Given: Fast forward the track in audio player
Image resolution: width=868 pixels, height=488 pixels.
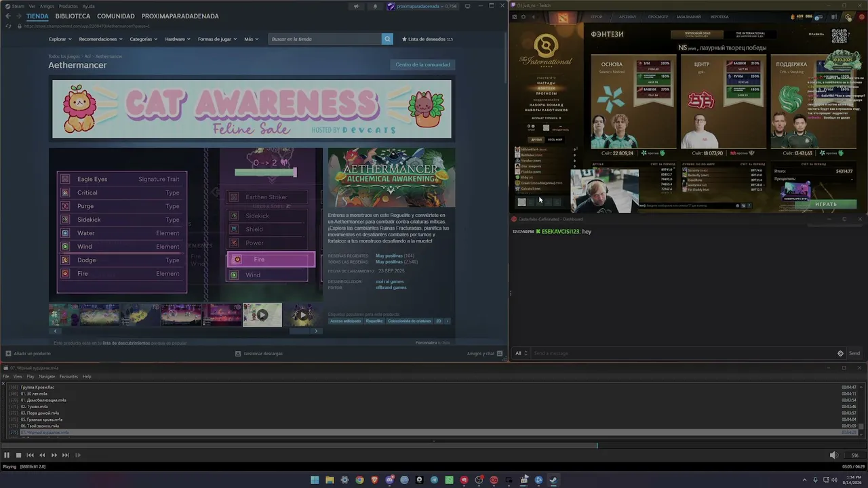Looking at the screenshot, I should (x=54, y=455).
